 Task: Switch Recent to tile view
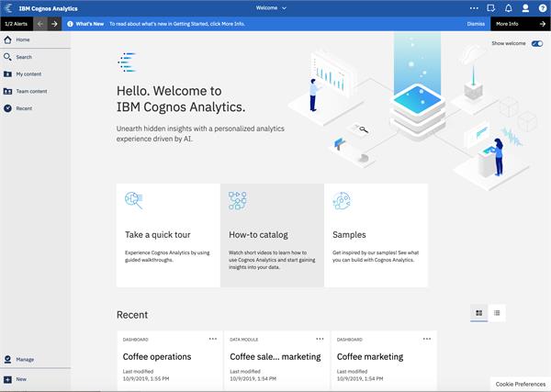479,313
